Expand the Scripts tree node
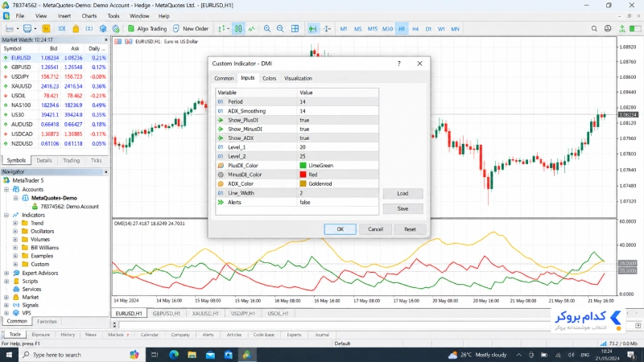Screen dimensions: 644x362 6,281
